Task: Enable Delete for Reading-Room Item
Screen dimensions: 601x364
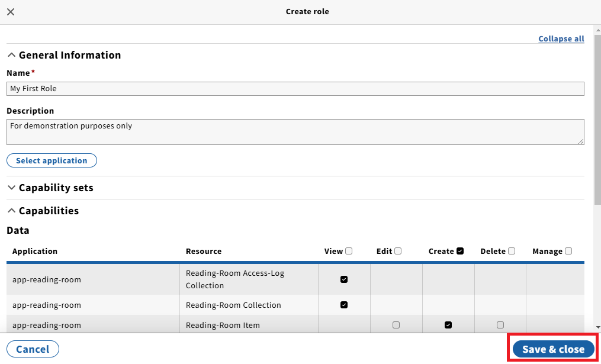Action: [x=500, y=325]
